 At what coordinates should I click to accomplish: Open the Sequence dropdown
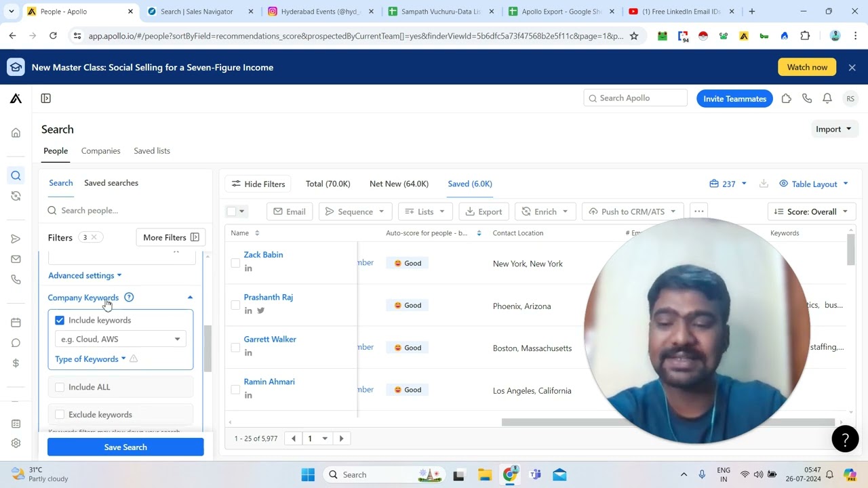355,211
